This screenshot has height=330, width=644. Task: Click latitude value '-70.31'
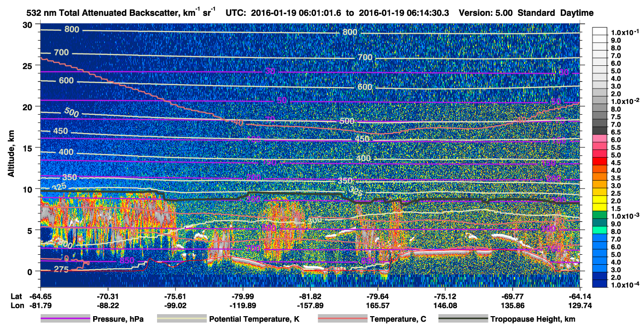coord(107,296)
